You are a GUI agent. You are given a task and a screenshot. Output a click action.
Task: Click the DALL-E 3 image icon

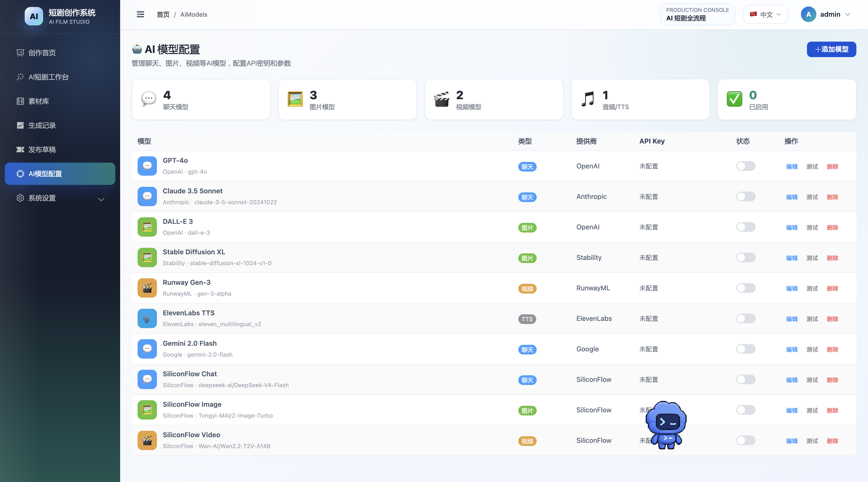coord(147,227)
